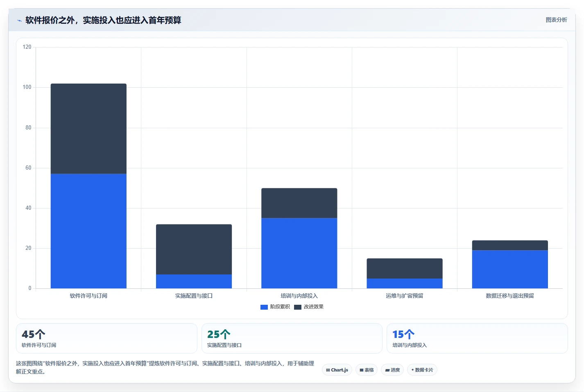Click the y-axis value 100
Viewport: 584px width, 392px height.
(27, 87)
